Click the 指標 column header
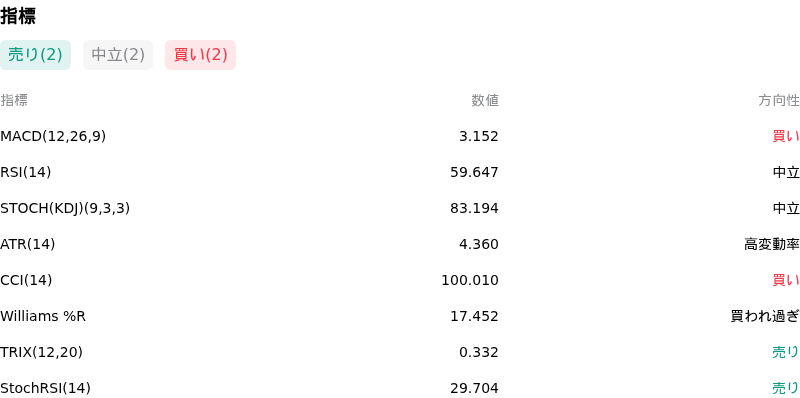This screenshot has width=800, height=398. (x=14, y=101)
